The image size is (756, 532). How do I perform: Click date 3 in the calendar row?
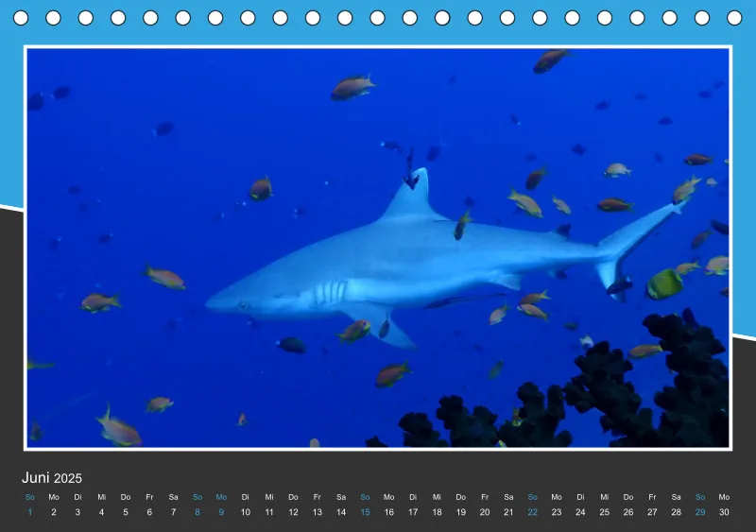coord(77,512)
